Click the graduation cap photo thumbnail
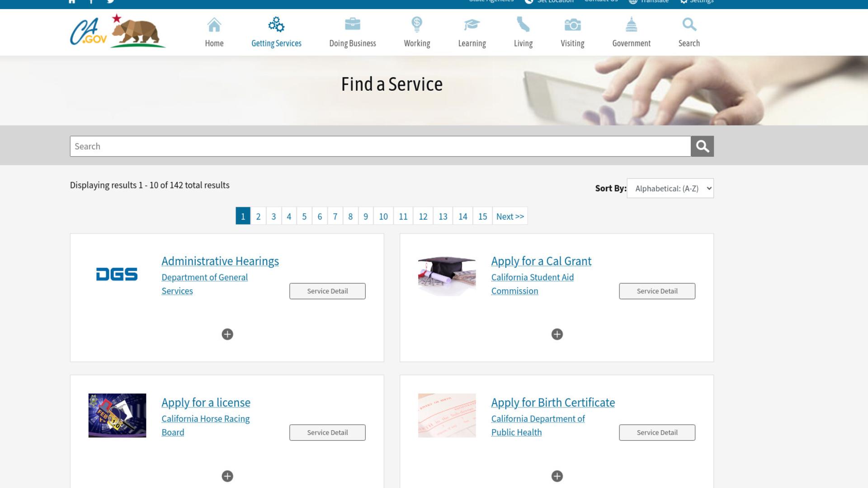 [447, 274]
